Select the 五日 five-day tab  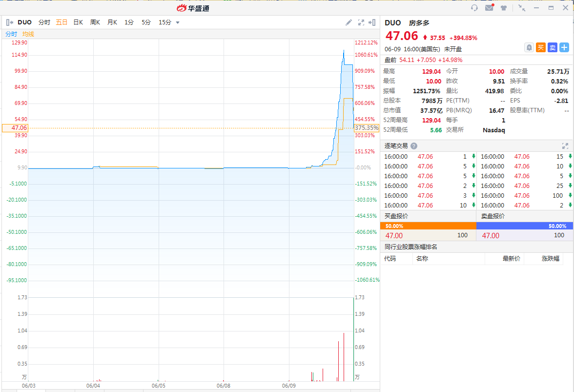pyautogui.click(x=61, y=22)
